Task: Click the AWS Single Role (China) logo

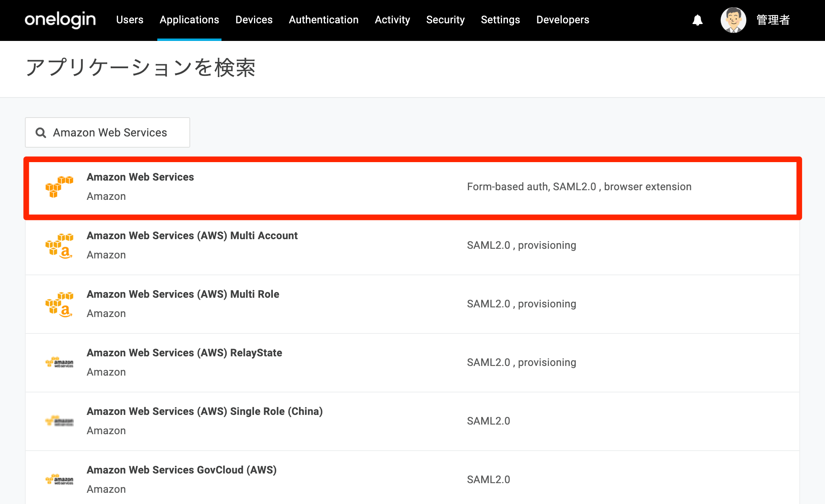Action: [x=59, y=421]
